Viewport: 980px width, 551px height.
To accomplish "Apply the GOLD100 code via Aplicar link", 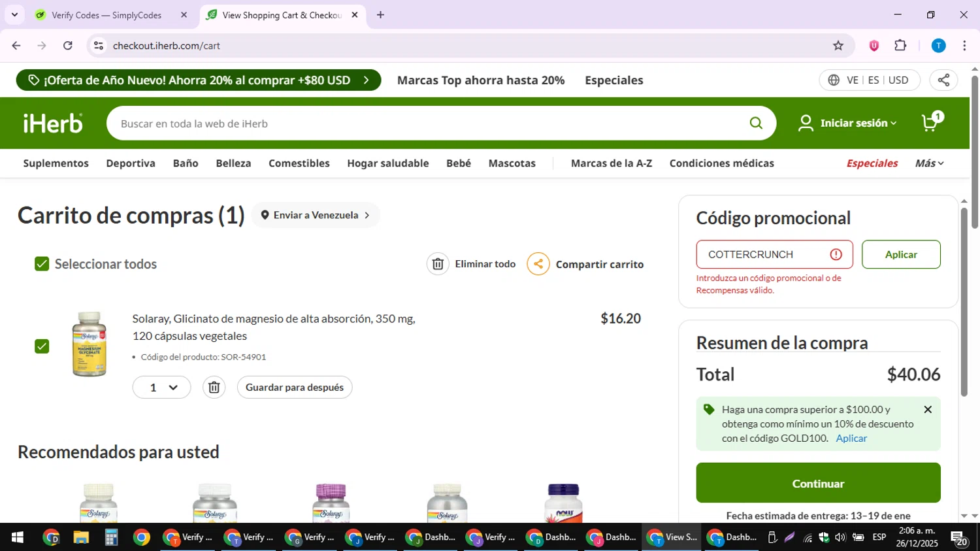I will (851, 438).
